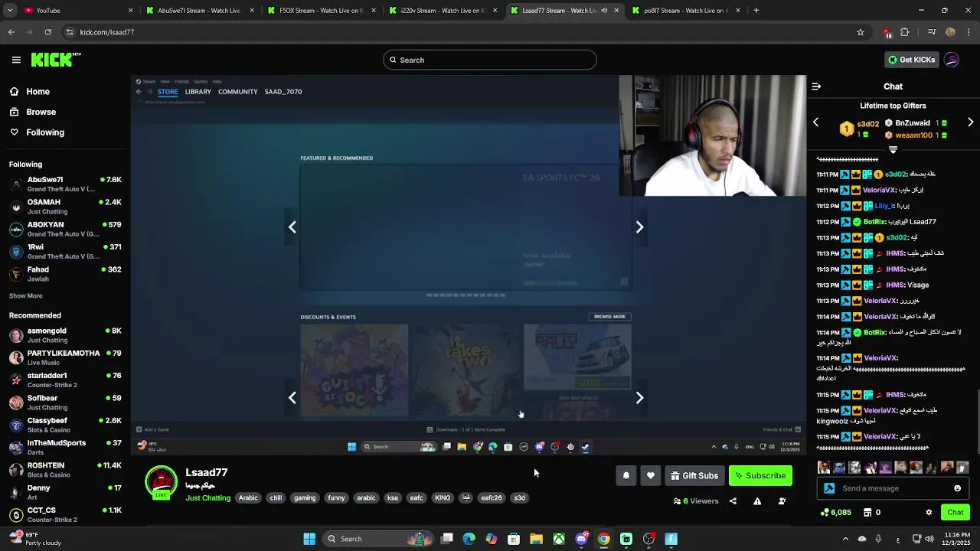Show previous top gifters page
Image resolution: width=980 pixels, height=551 pixels.
click(x=815, y=122)
